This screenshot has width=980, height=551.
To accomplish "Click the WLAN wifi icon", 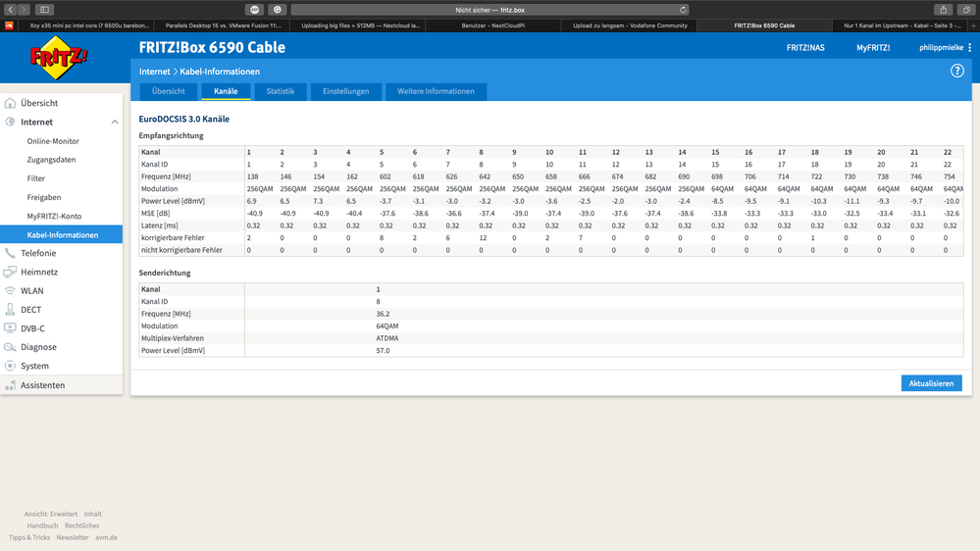I will click(x=10, y=290).
